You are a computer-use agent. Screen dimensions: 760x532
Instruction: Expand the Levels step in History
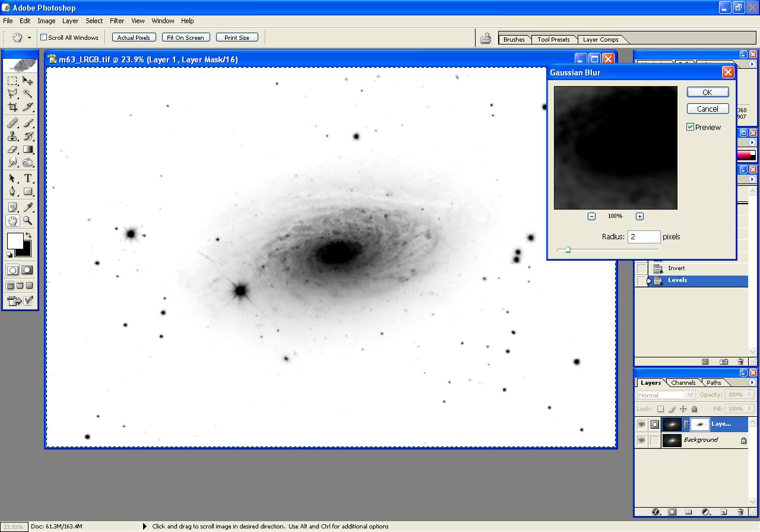pyautogui.click(x=648, y=281)
